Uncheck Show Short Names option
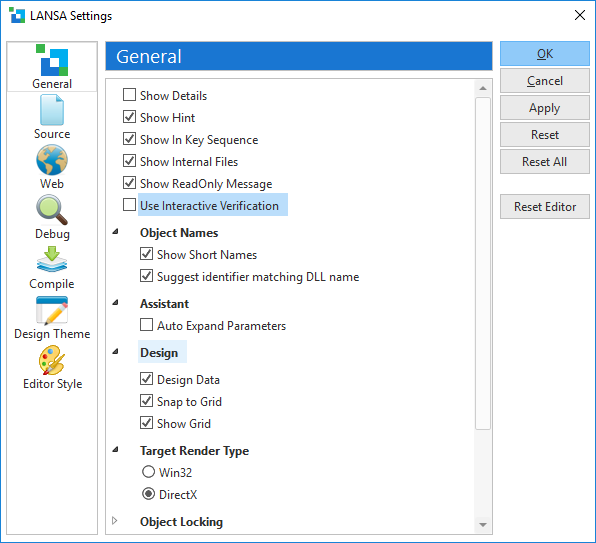The image size is (596, 543). (146, 253)
